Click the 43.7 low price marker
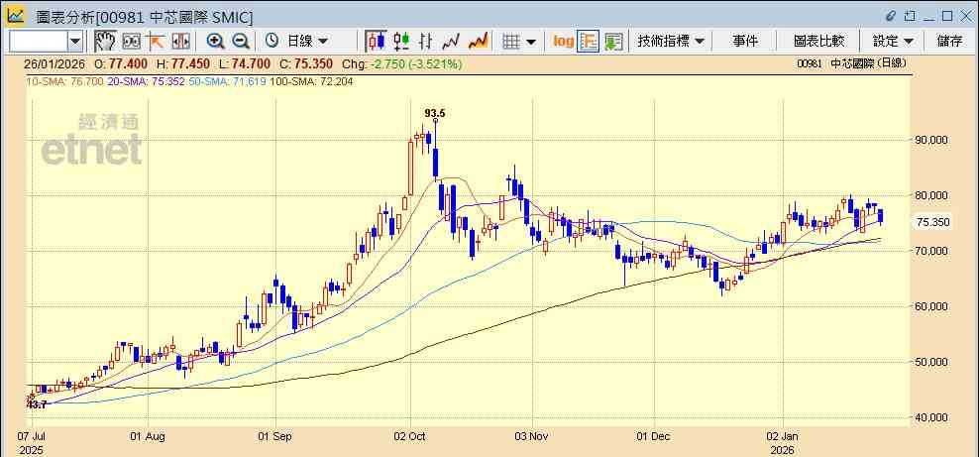980x457 pixels. click(x=37, y=405)
